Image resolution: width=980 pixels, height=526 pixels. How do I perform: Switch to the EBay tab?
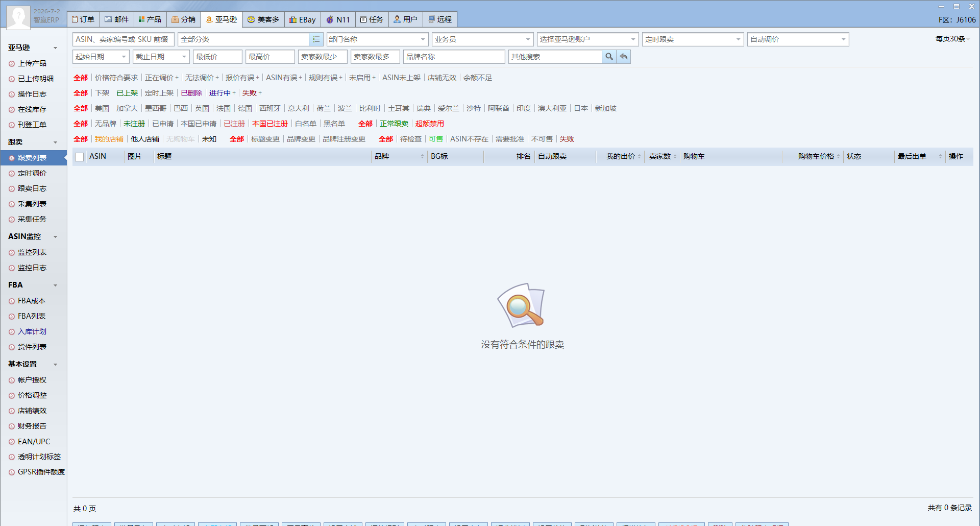(303, 19)
